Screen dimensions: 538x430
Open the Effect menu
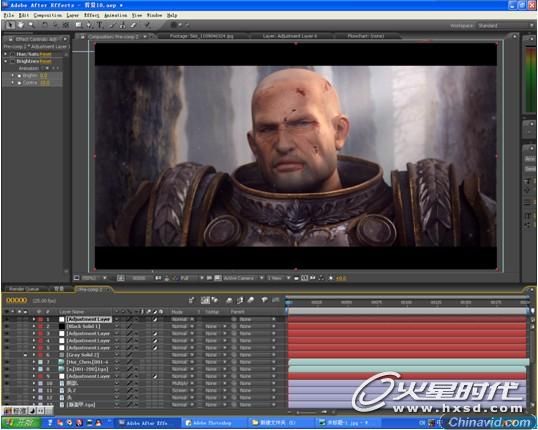pos(92,15)
